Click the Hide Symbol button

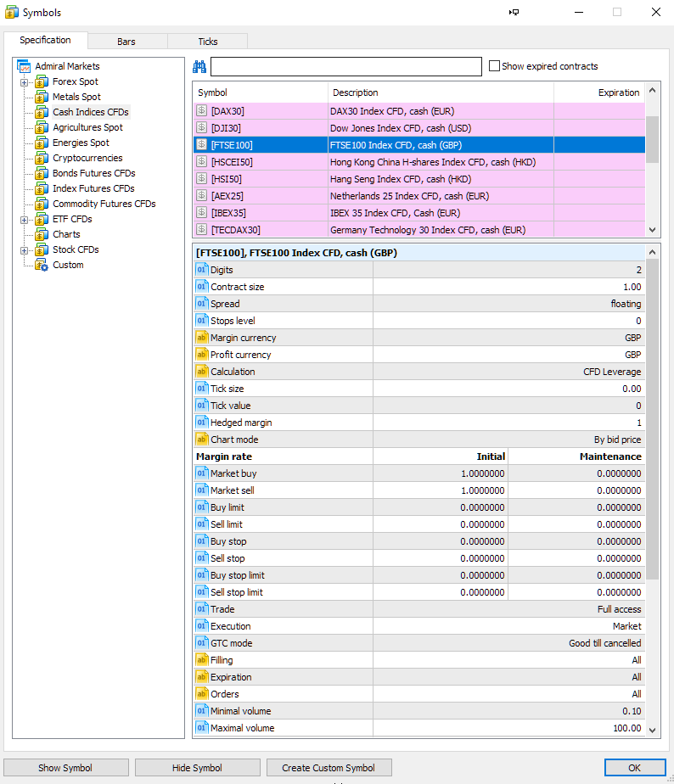tap(197, 768)
